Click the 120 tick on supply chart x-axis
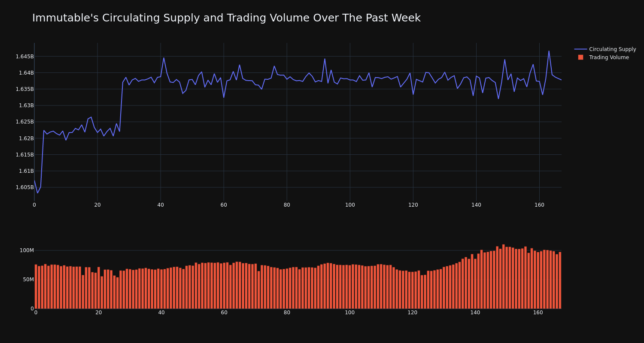The width and height of the screenshot is (644, 343). (x=413, y=205)
